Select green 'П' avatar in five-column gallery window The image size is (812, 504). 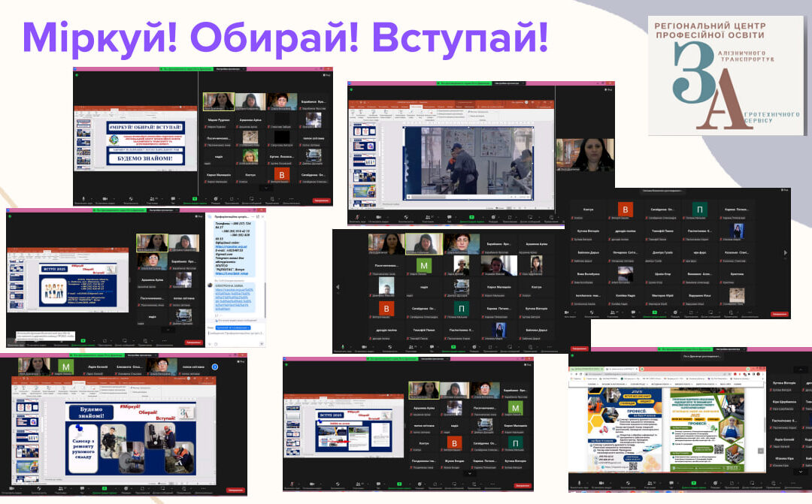462,309
